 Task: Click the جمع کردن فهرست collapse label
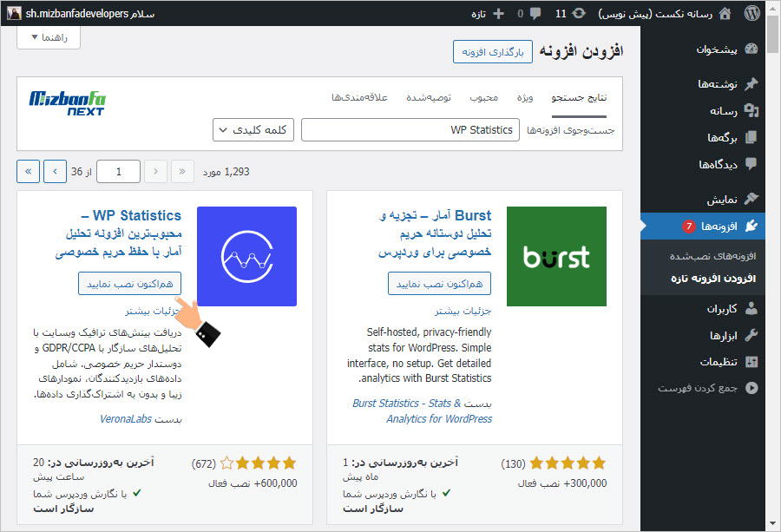pyautogui.click(x=698, y=388)
